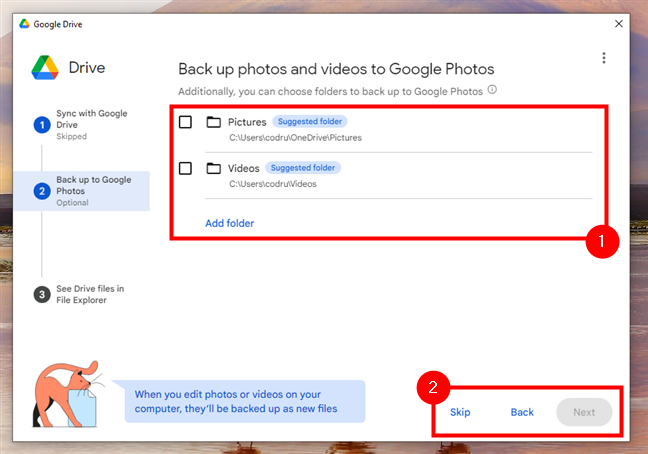Click the greyed-out Next button
The width and height of the screenshot is (648, 454).
coord(584,412)
